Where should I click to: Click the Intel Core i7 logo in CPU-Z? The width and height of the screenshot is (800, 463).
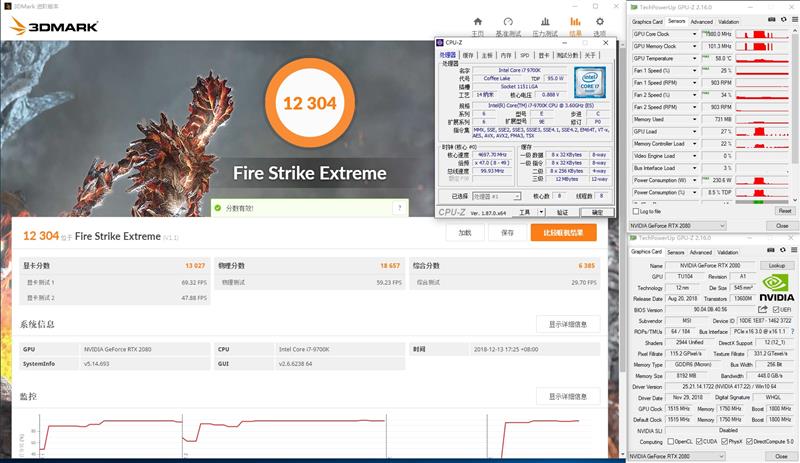589,82
